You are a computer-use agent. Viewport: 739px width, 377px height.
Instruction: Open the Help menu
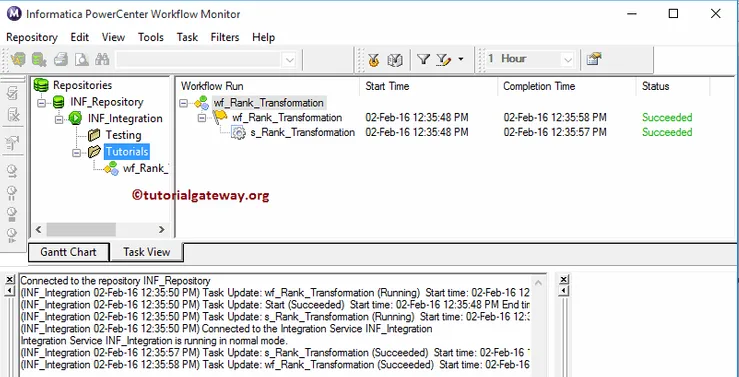coord(263,37)
